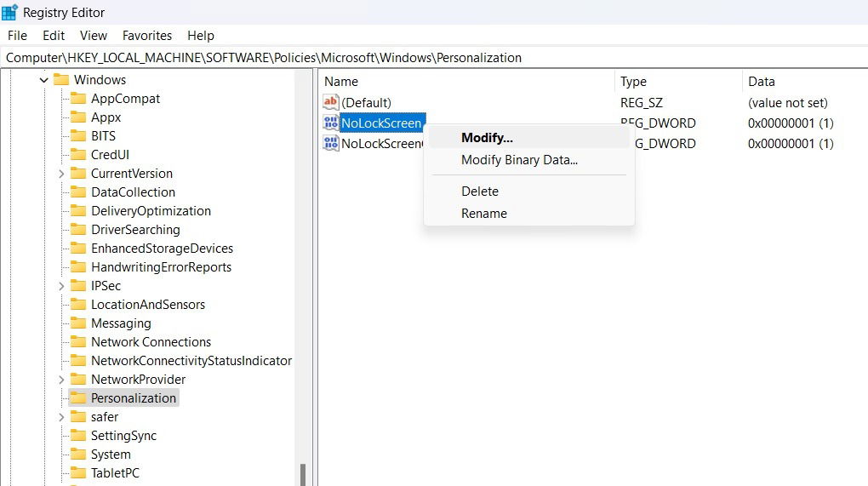Select the SettingSync key label
Image resolution: width=868 pixels, height=486 pixels.
[123, 436]
